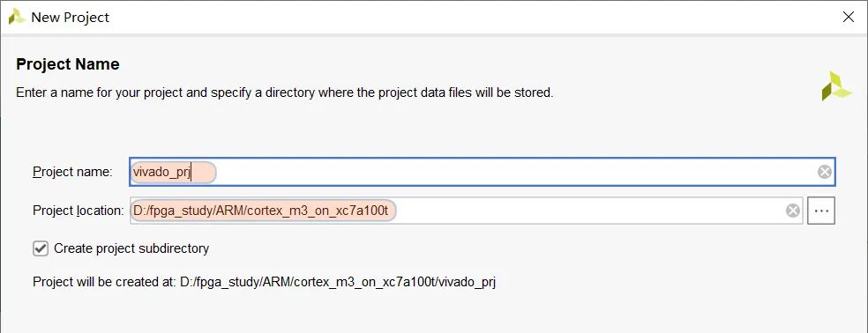
Task: Close the New Project dialog
Action: click(x=848, y=17)
